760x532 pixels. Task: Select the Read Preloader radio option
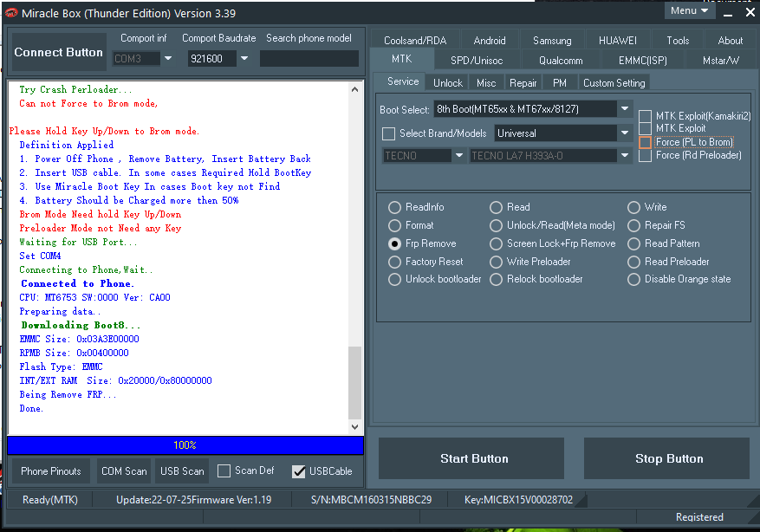point(633,263)
